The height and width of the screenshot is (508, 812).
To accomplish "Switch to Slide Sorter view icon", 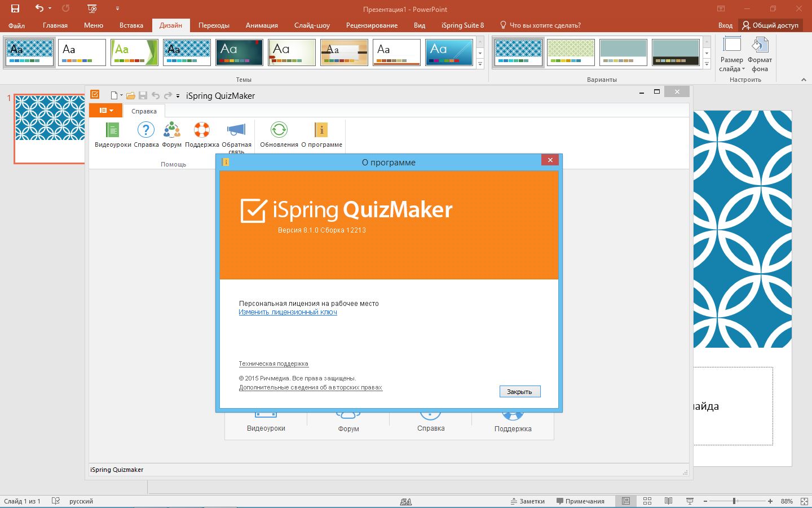I will coord(647,501).
